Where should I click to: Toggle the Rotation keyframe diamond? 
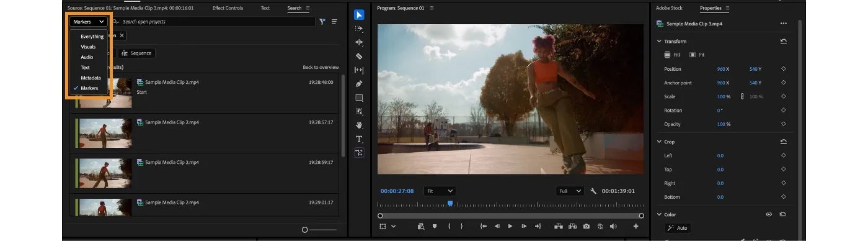pyautogui.click(x=784, y=110)
